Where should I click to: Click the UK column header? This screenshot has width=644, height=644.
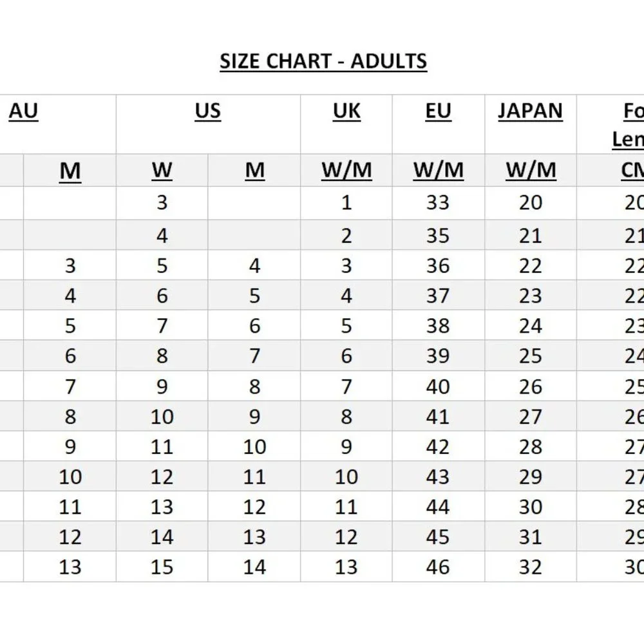346,111
